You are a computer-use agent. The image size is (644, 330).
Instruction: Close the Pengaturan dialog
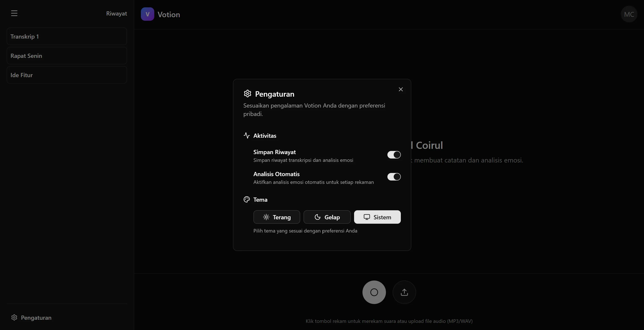[x=401, y=89]
